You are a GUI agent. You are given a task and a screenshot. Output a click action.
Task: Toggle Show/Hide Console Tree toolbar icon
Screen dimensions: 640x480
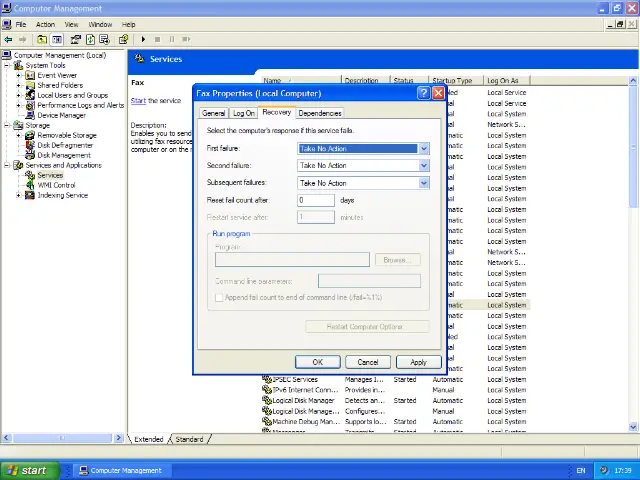[x=57, y=40]
